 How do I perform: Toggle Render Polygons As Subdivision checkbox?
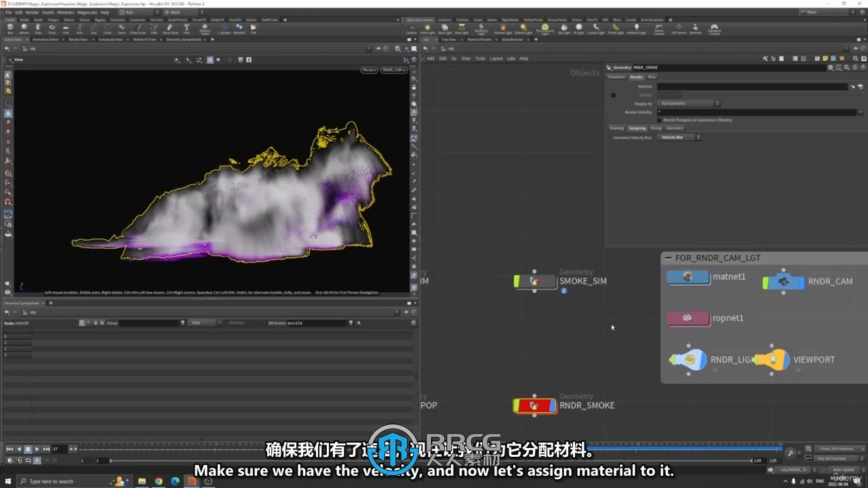pos(658,120)
